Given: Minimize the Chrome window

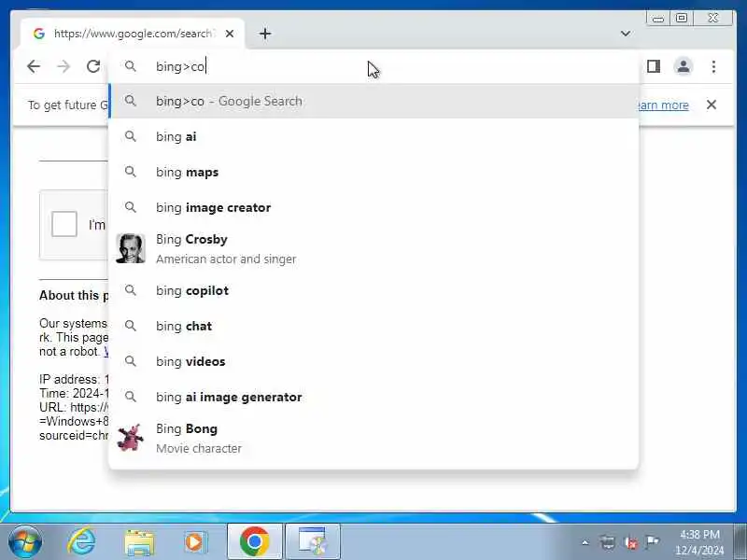Looking at the screenshot, I should 658,18.
